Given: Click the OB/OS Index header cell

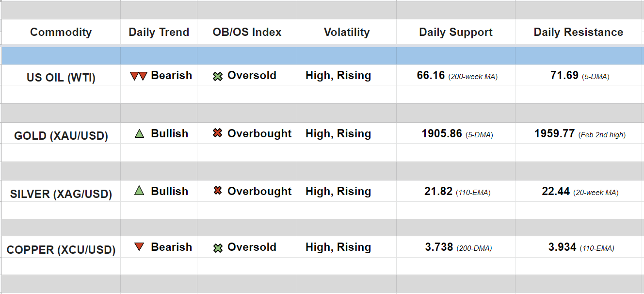Looking at the screenshot, I should point(247,33).
